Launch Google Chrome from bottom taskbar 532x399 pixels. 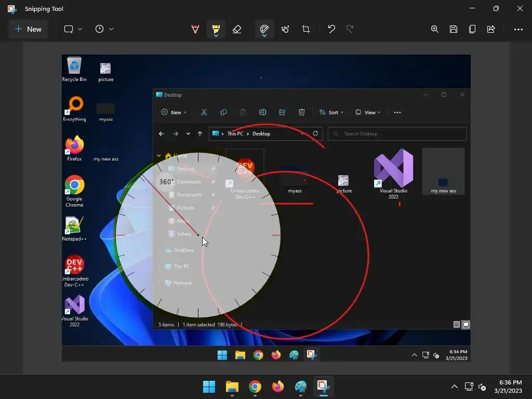[255, 387]
